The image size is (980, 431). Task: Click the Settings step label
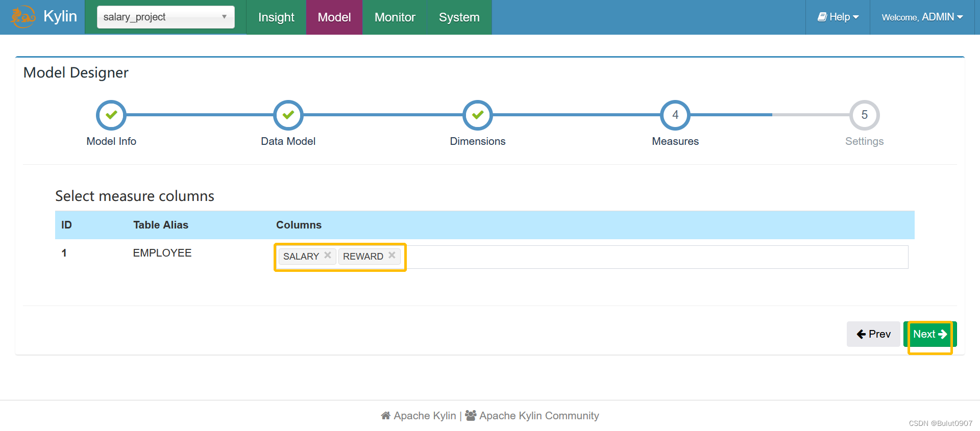coord(865,141)
